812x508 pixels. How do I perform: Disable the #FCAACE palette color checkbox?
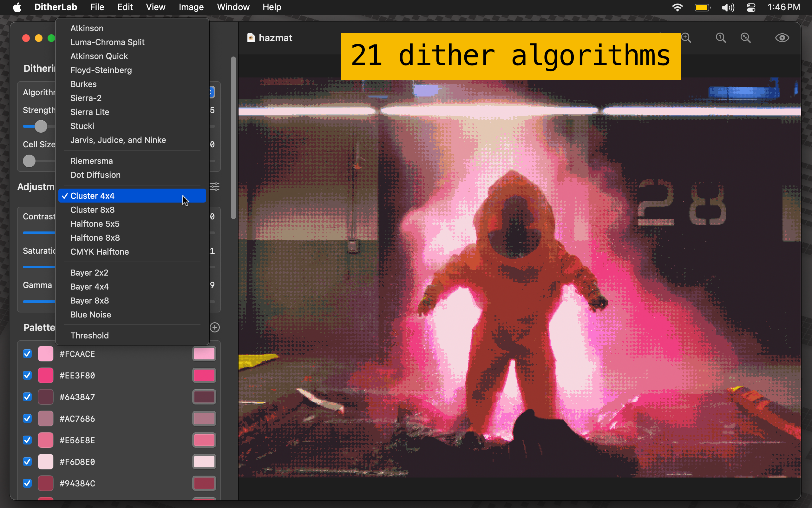pos(27,354)
